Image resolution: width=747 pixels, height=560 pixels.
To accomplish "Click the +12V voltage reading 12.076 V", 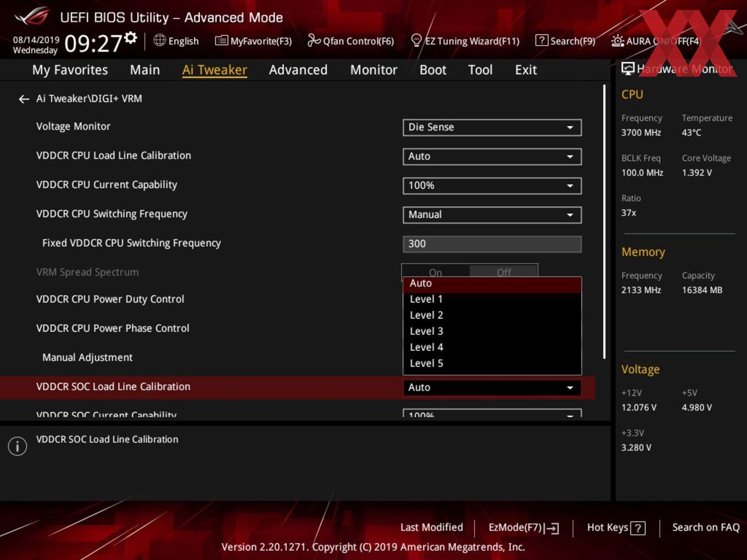I will [639, 407].
